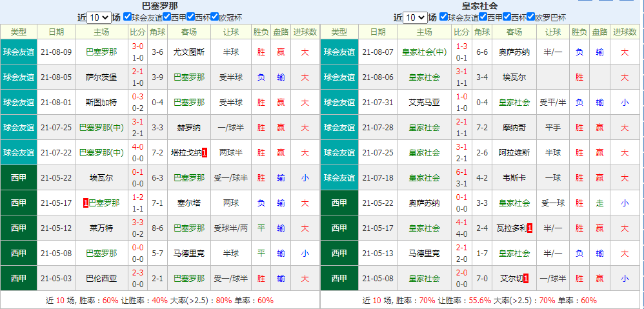644x309 pixels.
Task: Toggle 西甲 checkbox in the 巴塞罗那 panel
Action: 166,17
